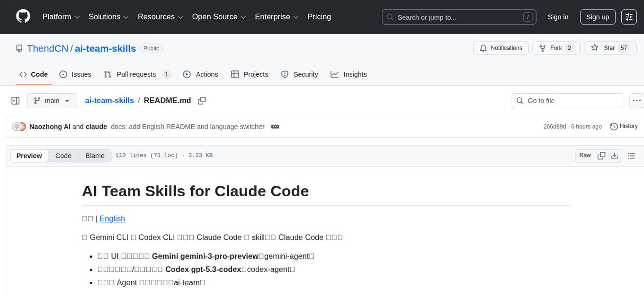Click the GitHub logo icon

tap(23, 17)
